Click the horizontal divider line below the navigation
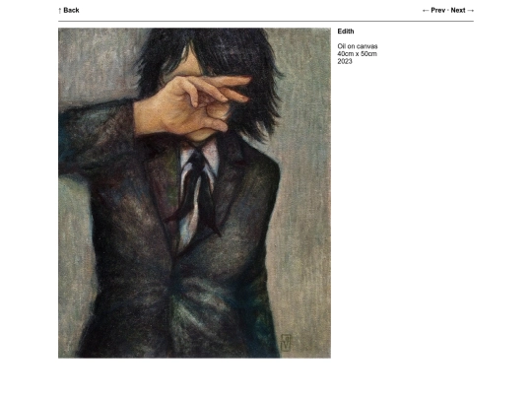 click(x=266, y=21)
